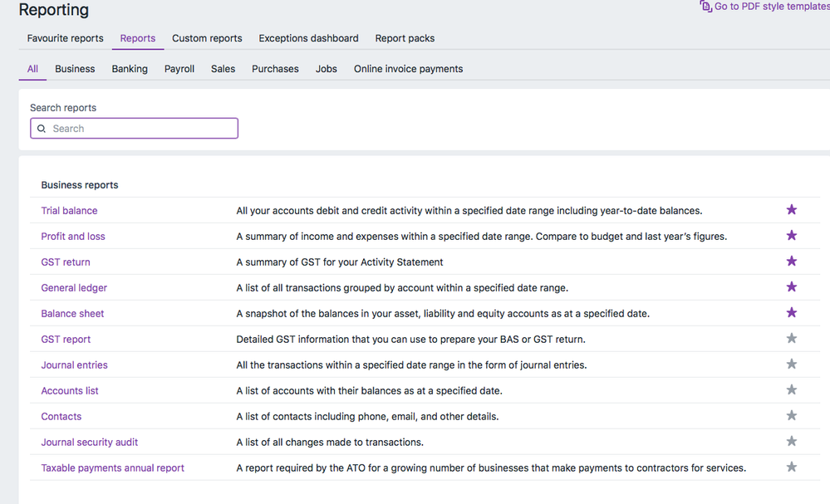Mark Accounts list as favourite star
This screenshot has width=830, height=504.
pyautogui.click(x=791, y=390)
